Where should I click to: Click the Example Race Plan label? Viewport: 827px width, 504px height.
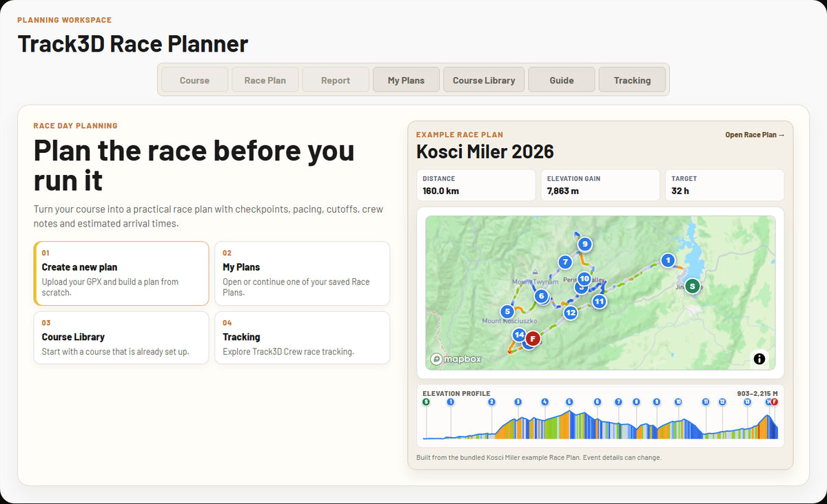[x=460, y=135]
